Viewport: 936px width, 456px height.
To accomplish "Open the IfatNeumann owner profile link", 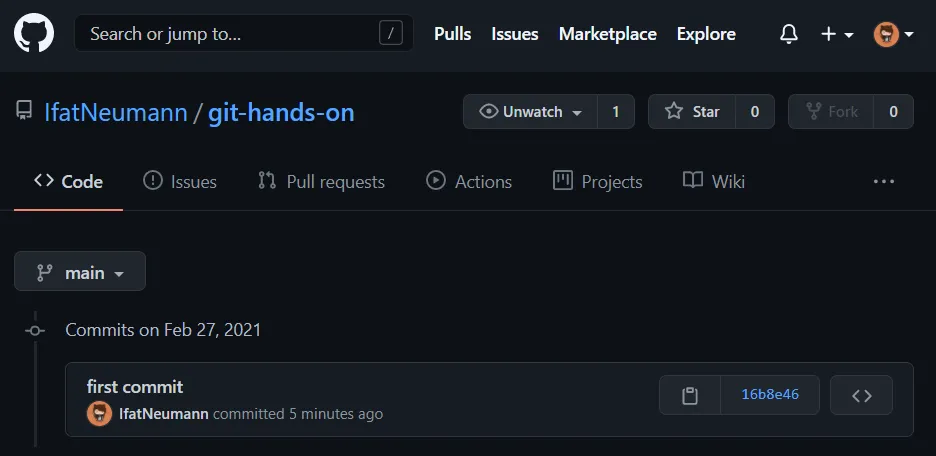I will coord(116,112).
